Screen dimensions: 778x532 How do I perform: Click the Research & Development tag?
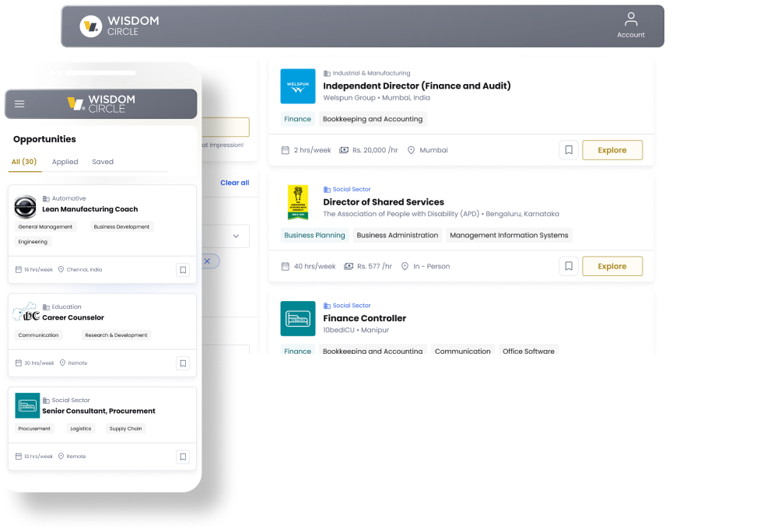tap(116, 335)
